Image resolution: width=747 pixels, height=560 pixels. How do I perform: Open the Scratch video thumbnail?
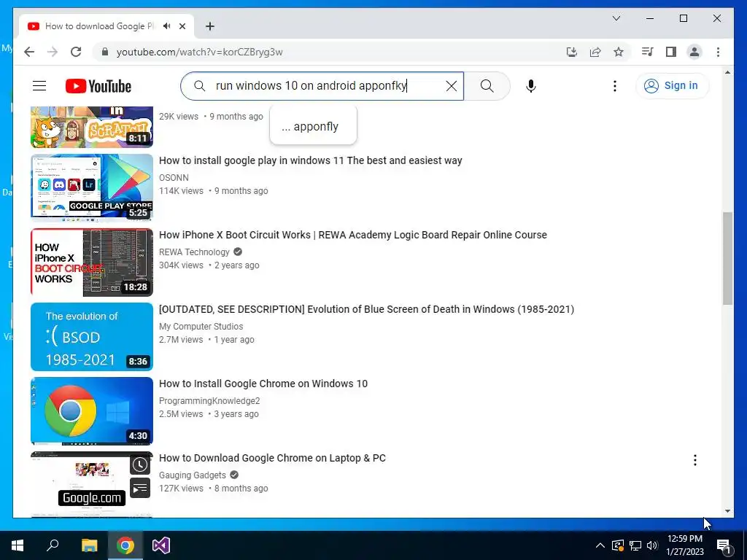(x=92, y=127)
